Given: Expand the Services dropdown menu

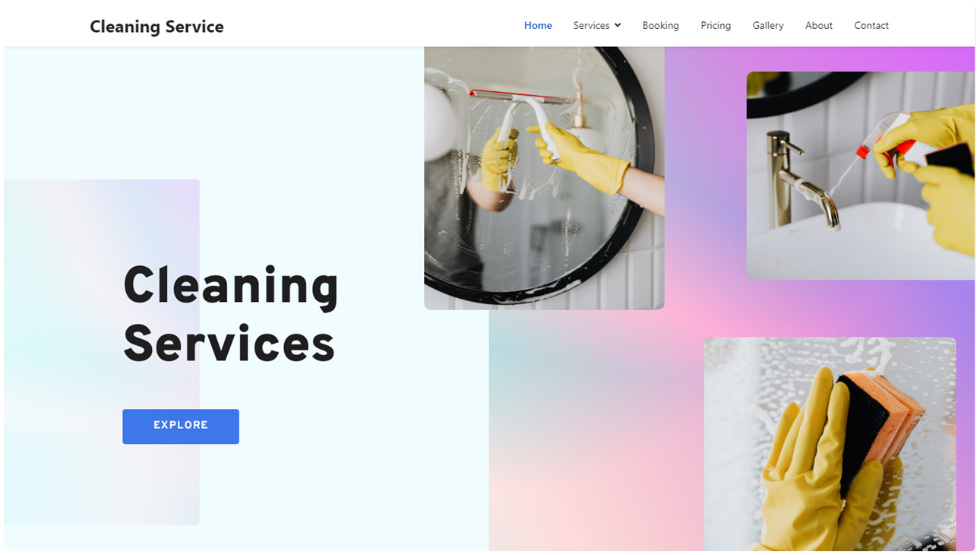Looking at the screenshot, I should click(597, 25).
